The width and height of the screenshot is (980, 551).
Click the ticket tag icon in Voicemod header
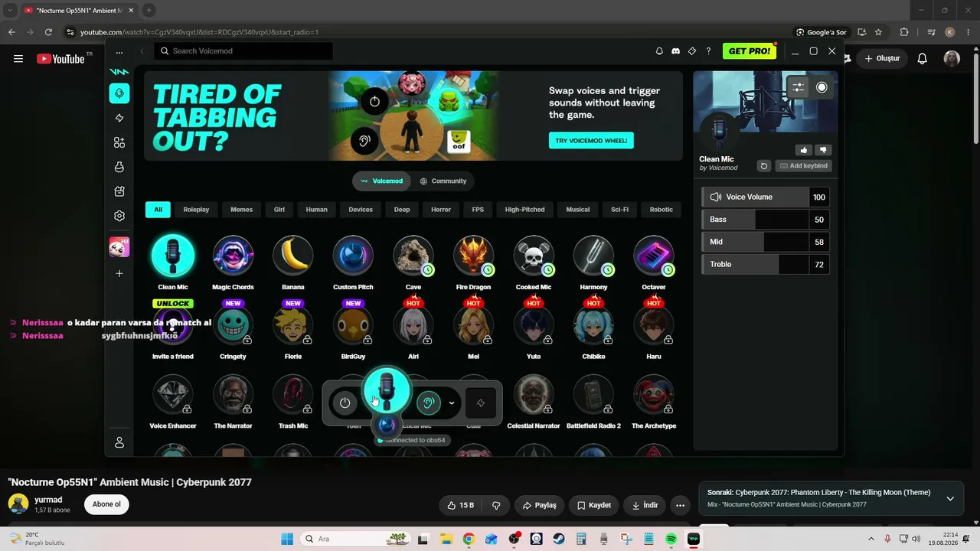[x=692, y=51]
